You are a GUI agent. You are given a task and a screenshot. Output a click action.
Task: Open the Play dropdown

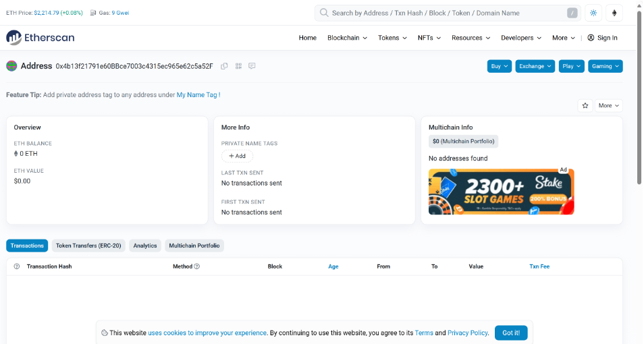tap(571, 66)
